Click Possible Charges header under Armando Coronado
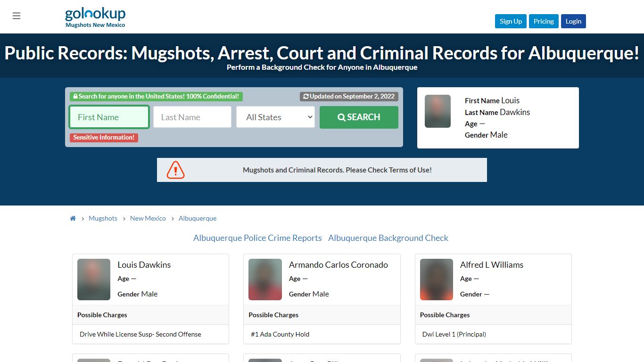This screenshot has width=644, height=362. point(273,315)
